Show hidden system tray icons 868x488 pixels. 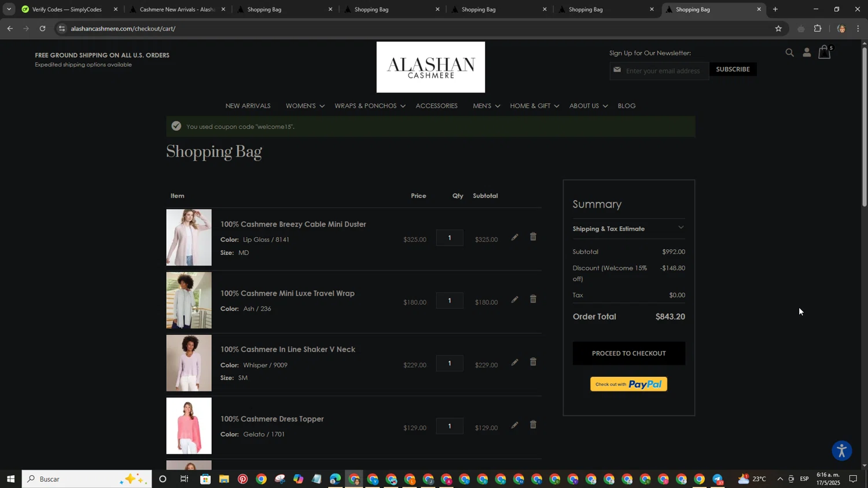pos(779,479)
